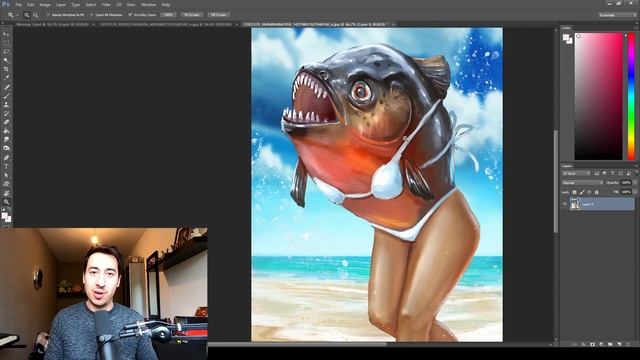Select the Hand tool
This screenshot has width=640, height=360.
[x=6, y=193]
